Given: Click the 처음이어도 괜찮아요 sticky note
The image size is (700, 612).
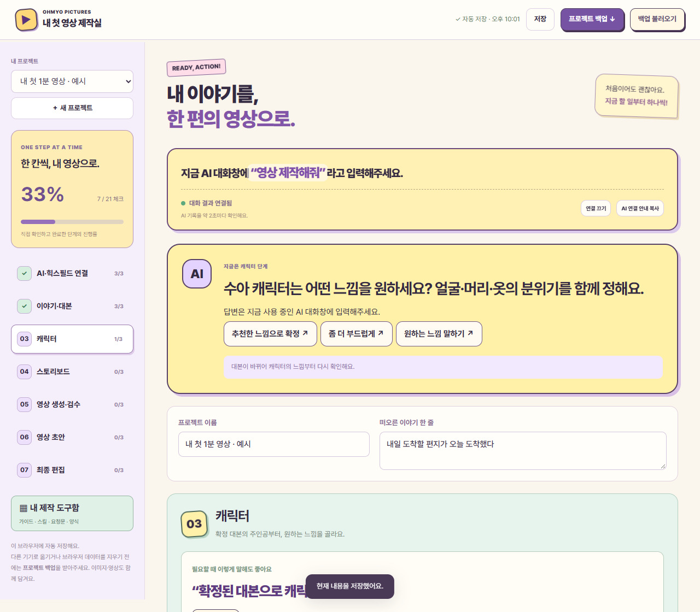Looking at the screenshot, I should click(x=637, y=96).
